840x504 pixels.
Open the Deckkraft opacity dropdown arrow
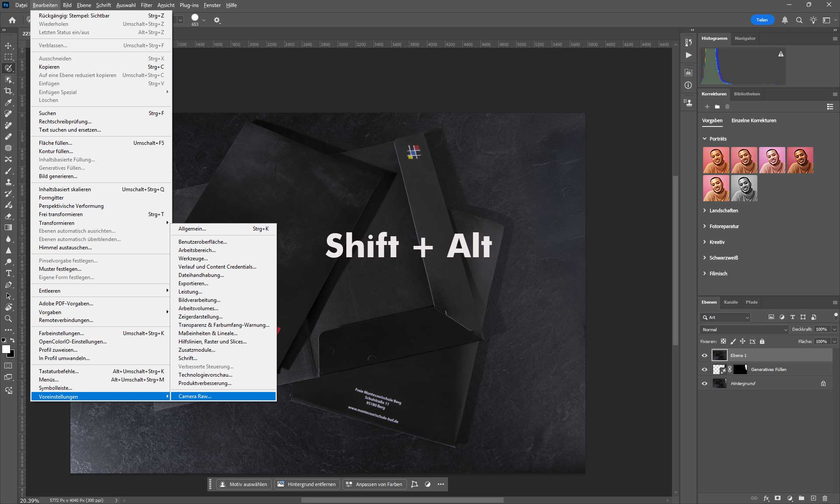(x=834, y=329)
